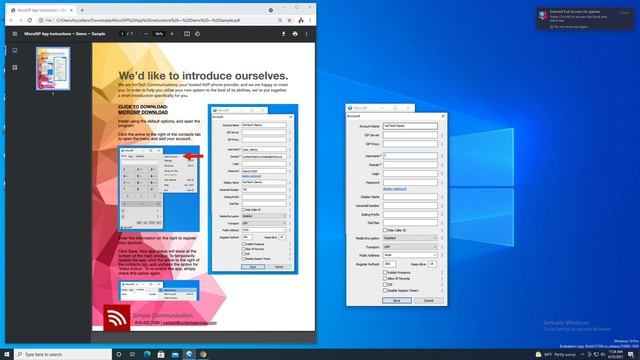Image resolution: width=640 pixels, height=360 pixels.
Task: Toggle Allow IP Rewrite checkbox
Action: point(385,278)
